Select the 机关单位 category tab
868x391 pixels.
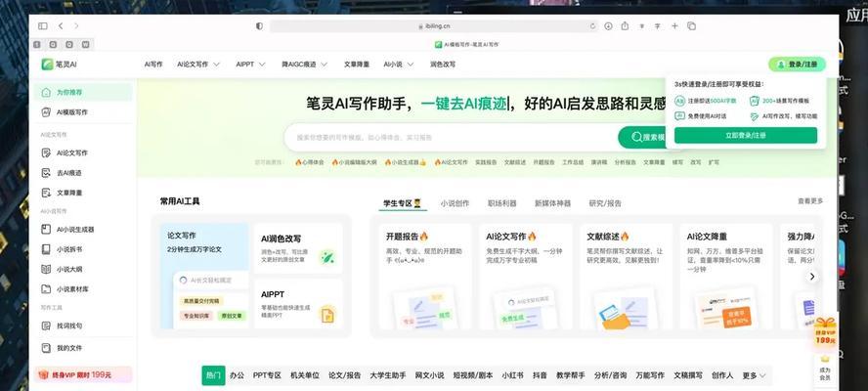305,375
